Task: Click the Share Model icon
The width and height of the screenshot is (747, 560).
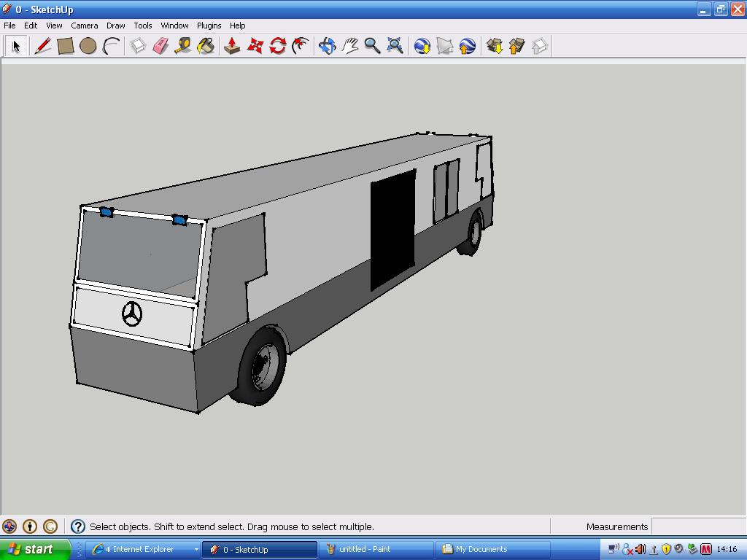Action: point(517,46)
